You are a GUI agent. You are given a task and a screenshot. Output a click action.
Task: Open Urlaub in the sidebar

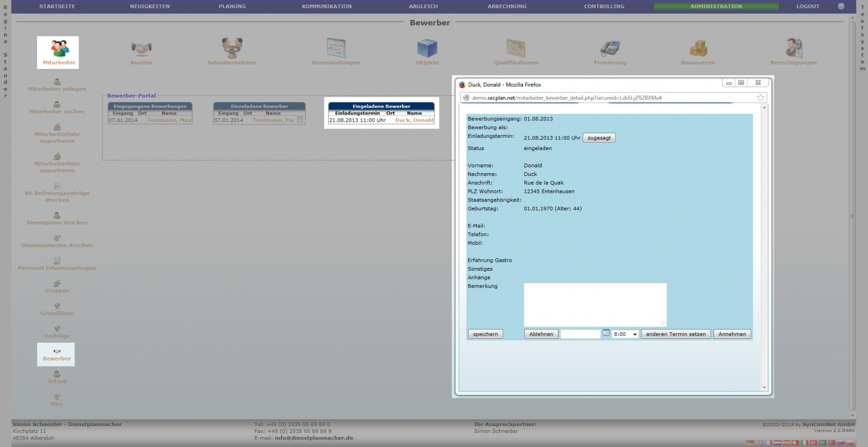(57, 381)
